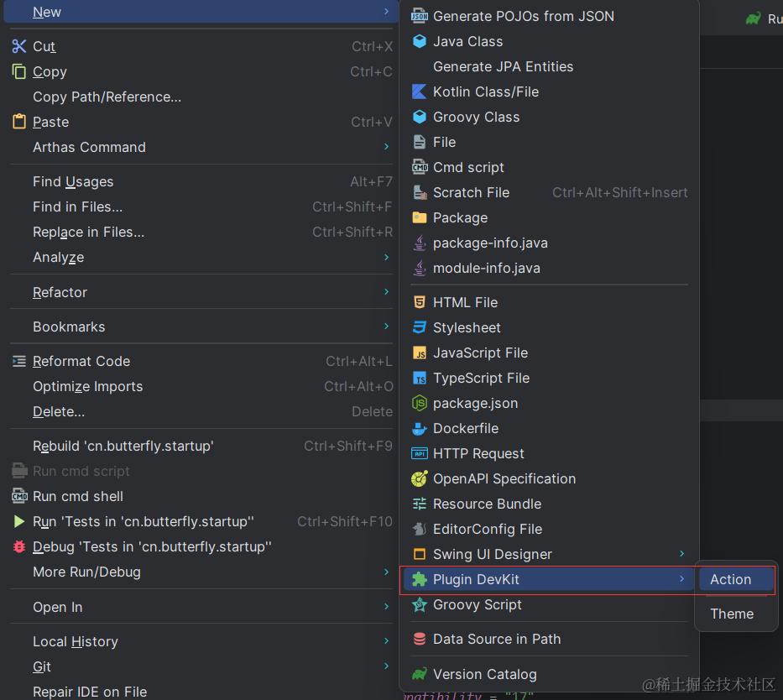Click the Version Catalog Gradle icon
Screen dimensions: 783x700
coord(420,674)
